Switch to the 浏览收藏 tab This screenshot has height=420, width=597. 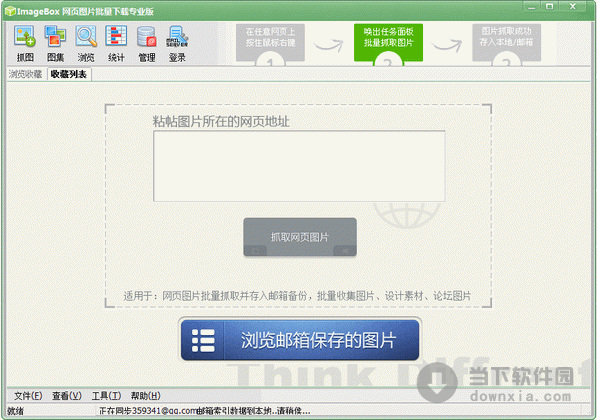[26, 74]
